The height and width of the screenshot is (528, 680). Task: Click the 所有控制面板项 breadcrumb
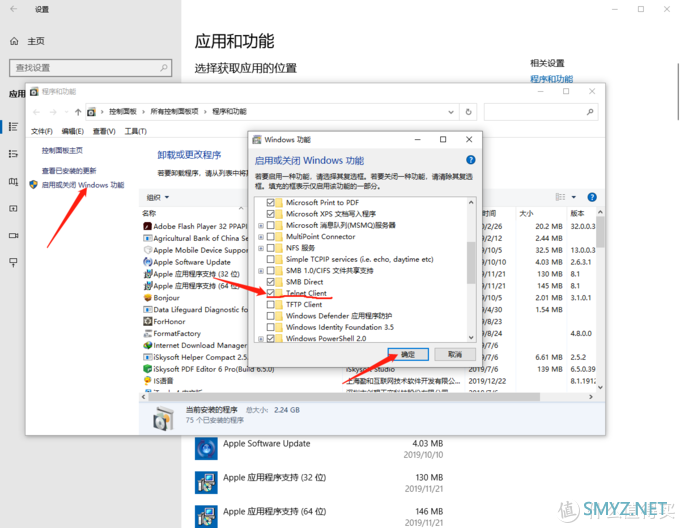[174, 112]
